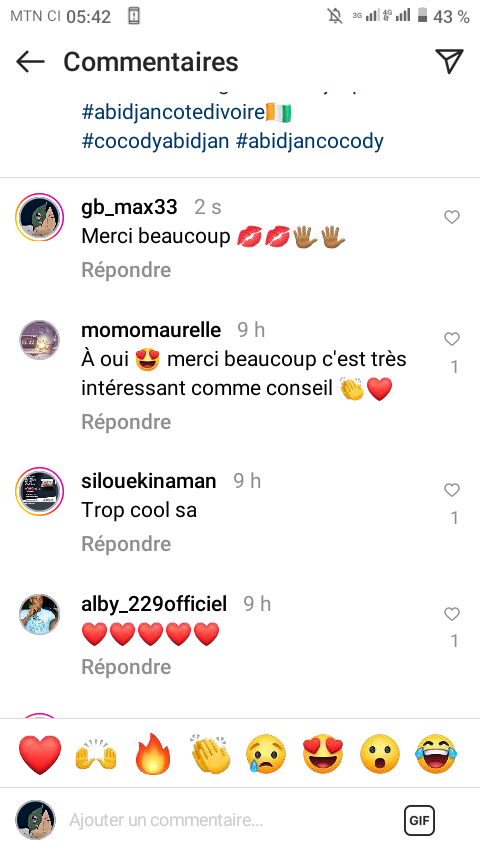
Task: Insert the surprised face quick emoji
Action: [380, 754]
